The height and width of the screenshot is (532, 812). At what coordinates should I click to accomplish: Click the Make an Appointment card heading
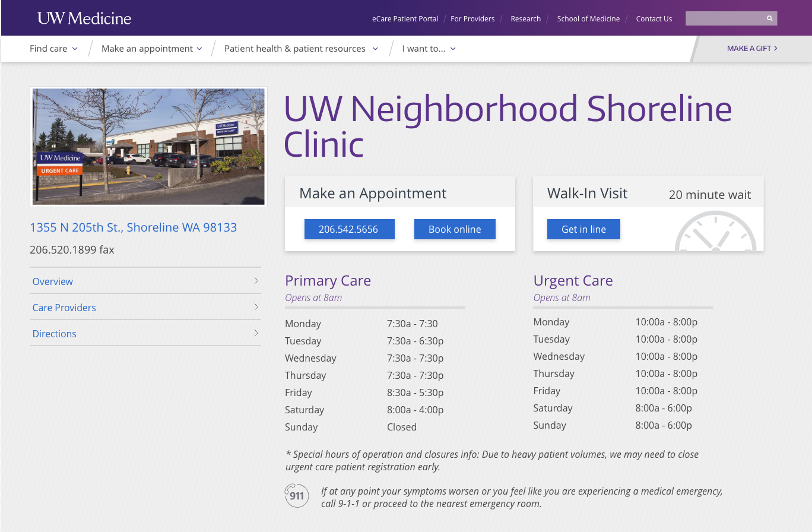tap(373, 194)
